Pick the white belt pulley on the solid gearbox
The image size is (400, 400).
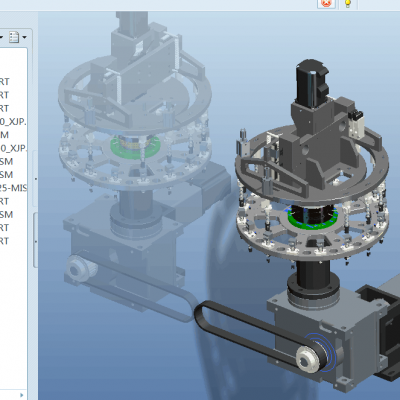308,360
